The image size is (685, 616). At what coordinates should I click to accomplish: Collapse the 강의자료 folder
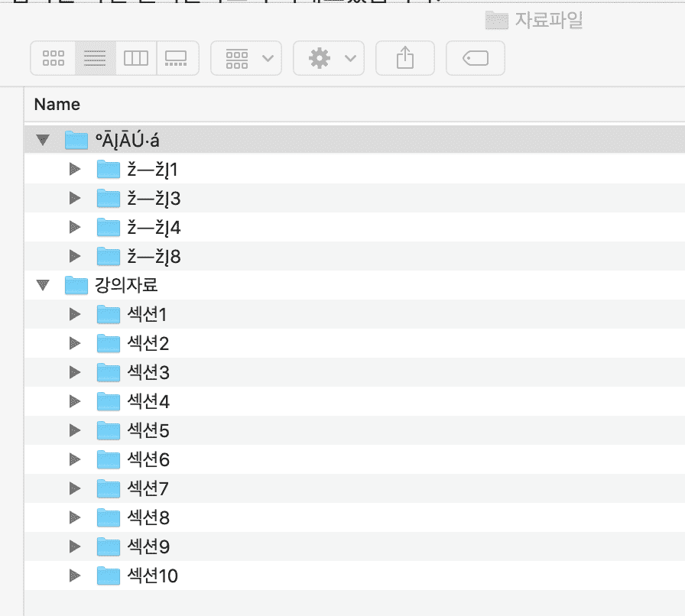coord(43,285)
